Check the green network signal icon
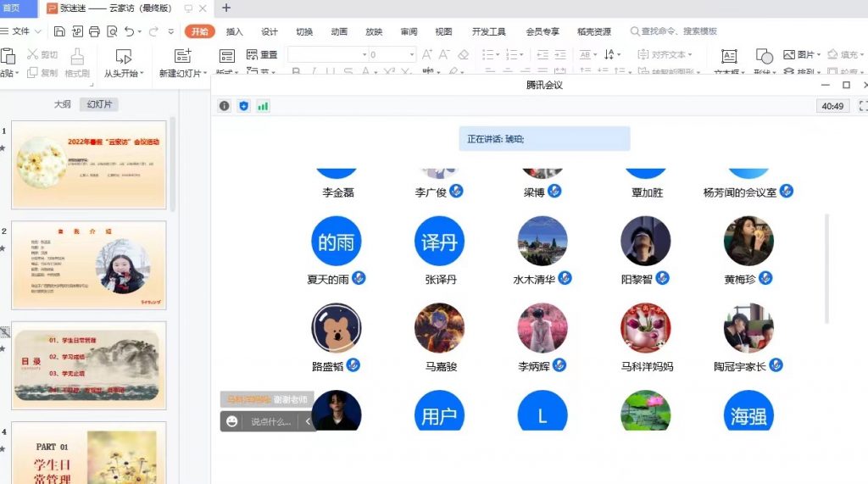The image size is (868, 484). pyautogui.click(x=263, y=106)
